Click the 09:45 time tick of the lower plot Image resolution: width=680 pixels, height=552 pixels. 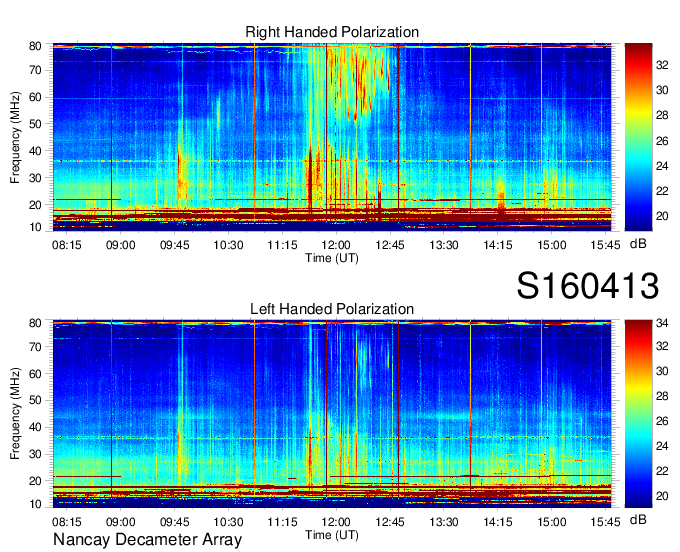tap(175, 522)
